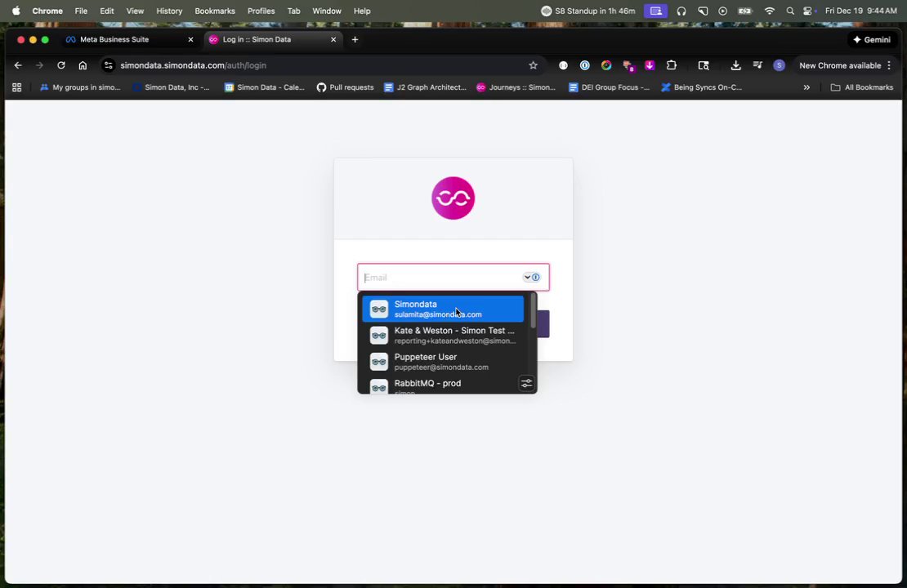
Task: Show hidden bookmarks with double chevron
Action: pyautogui.click(x=806, y=87)
